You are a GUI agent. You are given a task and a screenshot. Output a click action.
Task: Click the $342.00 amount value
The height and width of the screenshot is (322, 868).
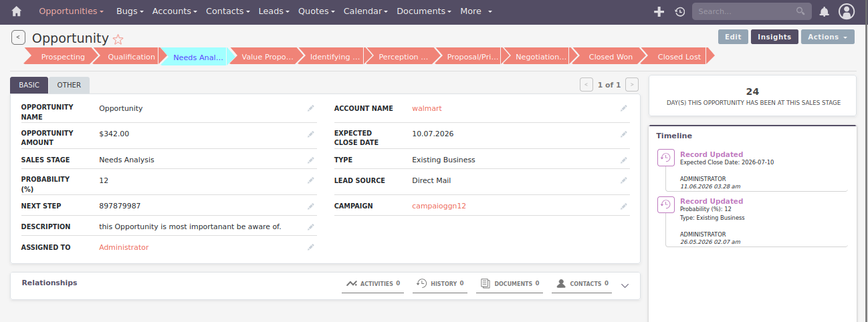[x=114, y=134]
